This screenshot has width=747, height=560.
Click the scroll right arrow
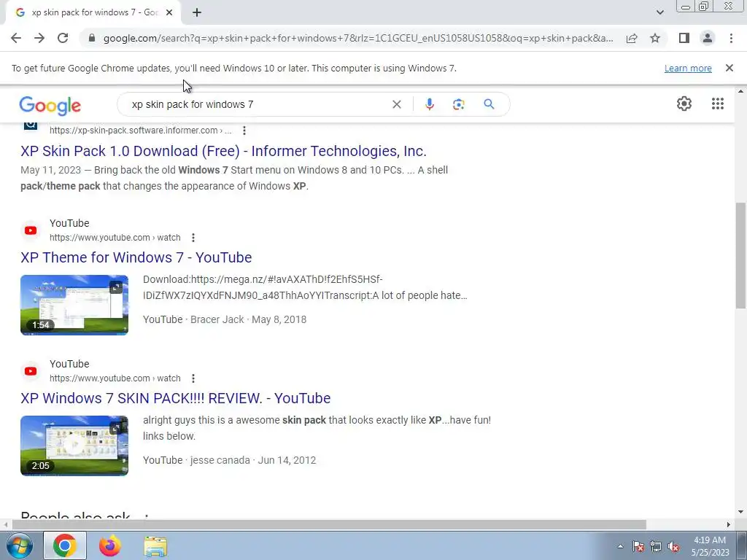728,524
